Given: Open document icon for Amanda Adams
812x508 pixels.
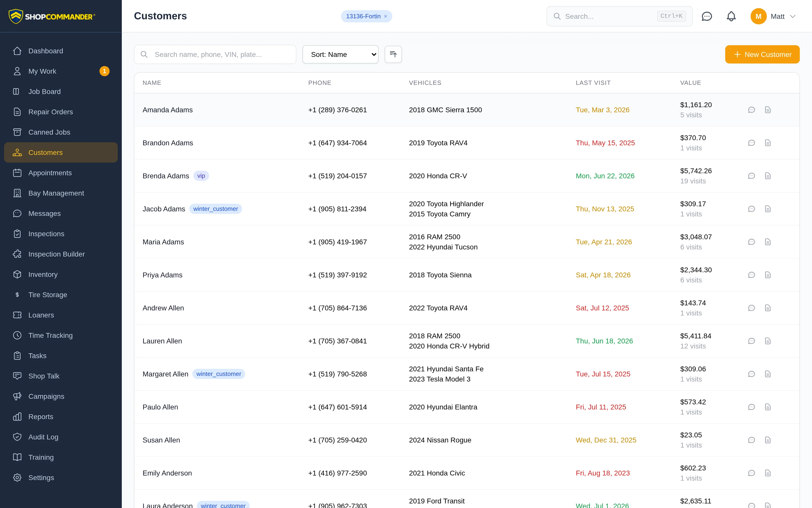Looking at the screenshot, I should tap(768, 110).
